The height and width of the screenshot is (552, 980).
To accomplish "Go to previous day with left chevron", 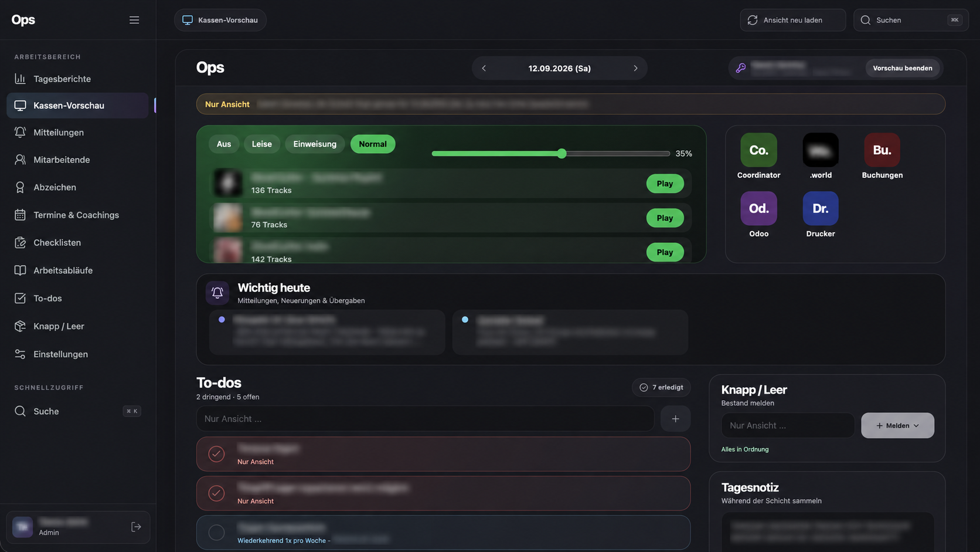I will click(484, 68).
